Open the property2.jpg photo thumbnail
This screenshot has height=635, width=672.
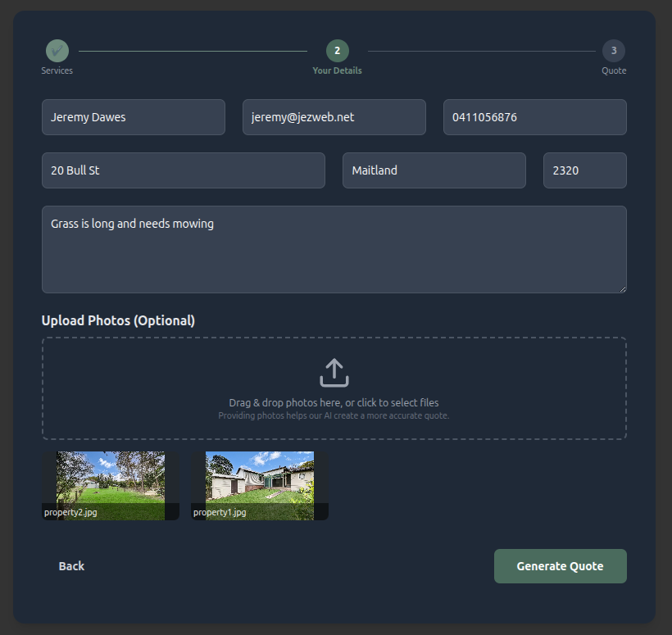(x=111, y=485)
